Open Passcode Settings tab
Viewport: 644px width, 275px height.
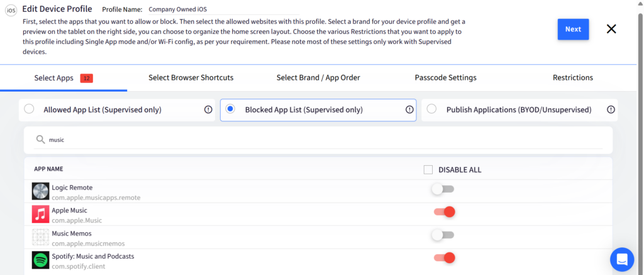446,78
